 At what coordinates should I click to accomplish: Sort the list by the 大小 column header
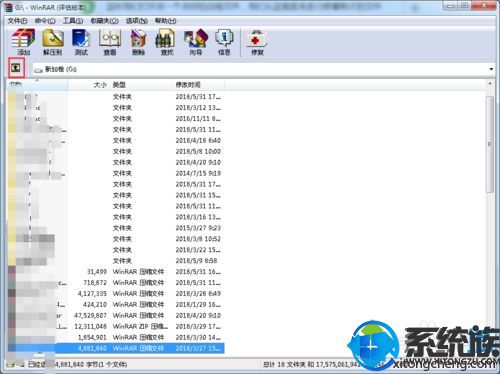(x=89, y=85)
